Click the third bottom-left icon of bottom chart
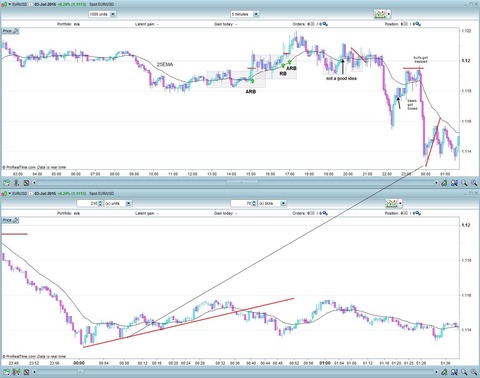This screenshot has width=480, height=378. [x=26, y=372]
